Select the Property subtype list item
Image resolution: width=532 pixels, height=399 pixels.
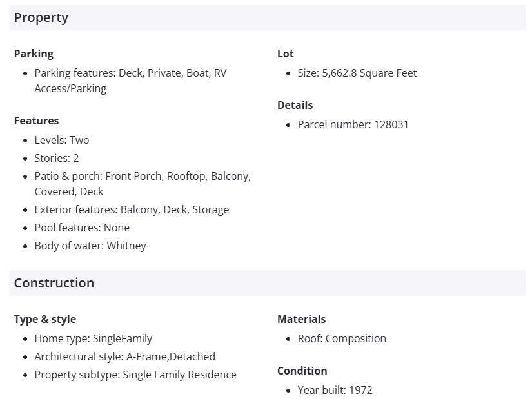135,375
